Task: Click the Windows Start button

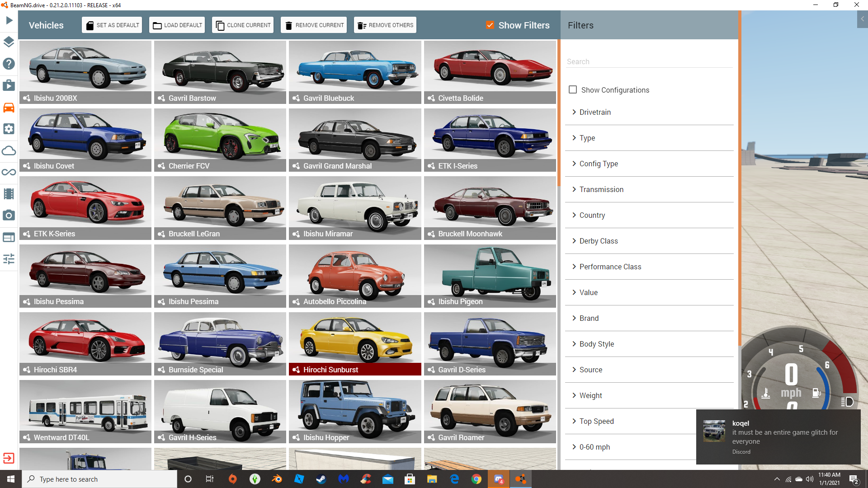Action: coord(11,479)
